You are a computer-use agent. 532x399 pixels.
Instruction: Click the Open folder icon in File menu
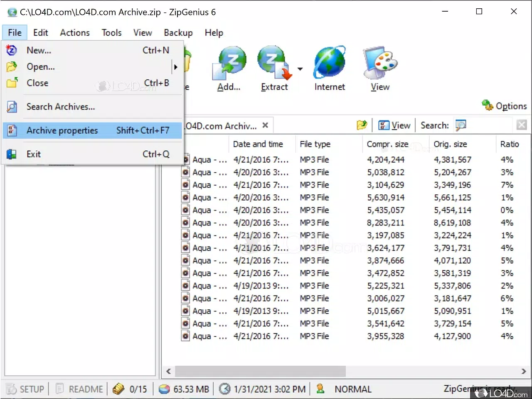tap(12, 66)
